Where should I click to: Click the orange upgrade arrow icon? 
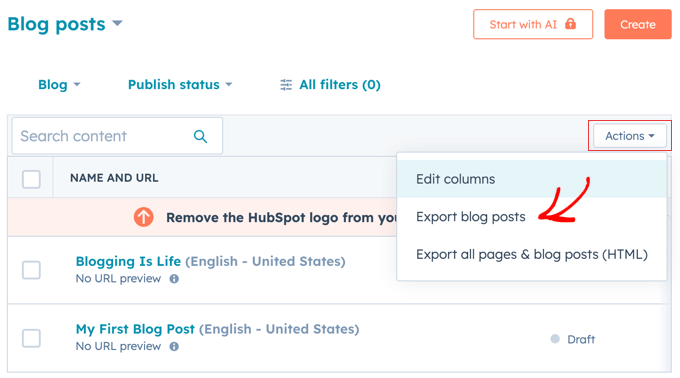point(144,217)
